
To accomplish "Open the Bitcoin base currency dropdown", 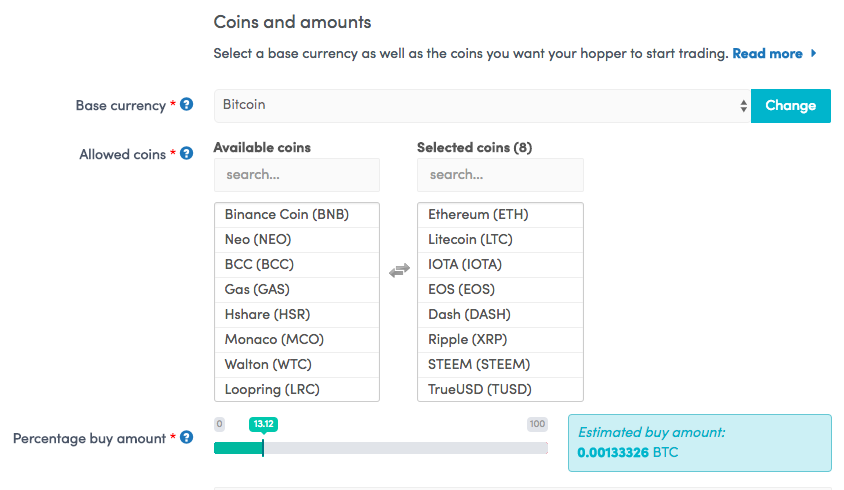I will click(x=482, y=106).
